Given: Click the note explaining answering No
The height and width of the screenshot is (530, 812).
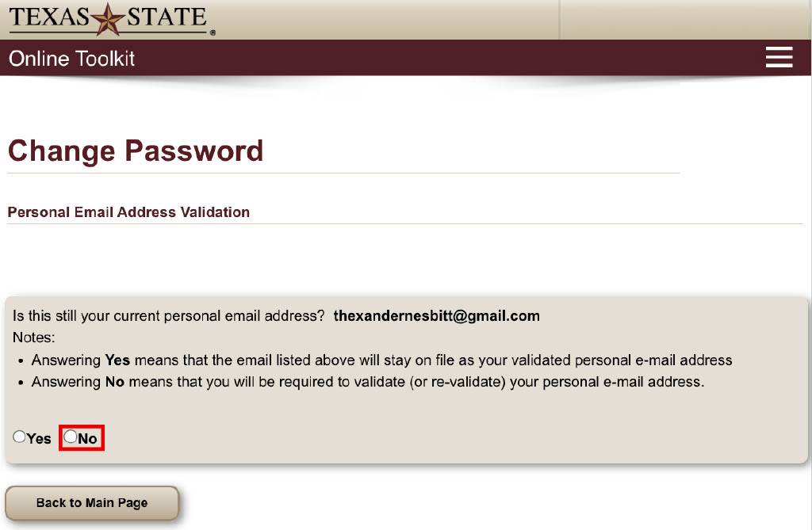Looking at the screenshot, I should [367, 382].
